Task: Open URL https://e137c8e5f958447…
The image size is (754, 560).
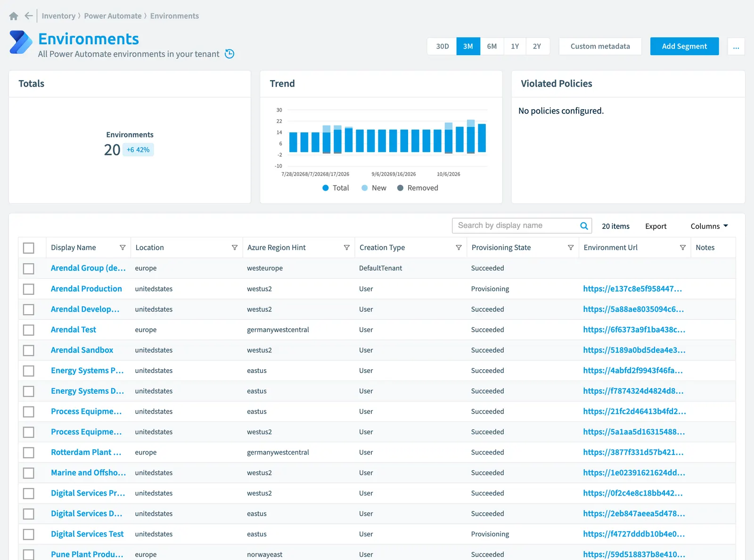Action: coord(632,289)
